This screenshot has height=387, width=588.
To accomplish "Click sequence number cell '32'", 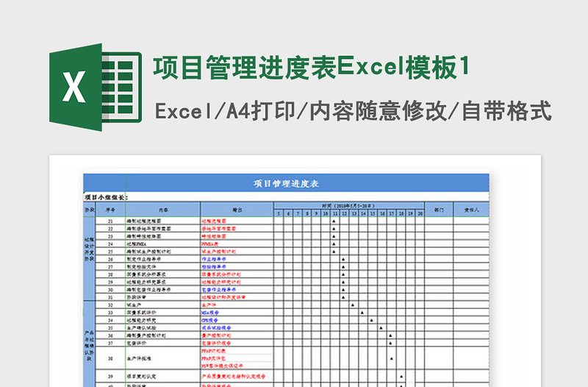I will pyautogui.click(x=110, y=305).
